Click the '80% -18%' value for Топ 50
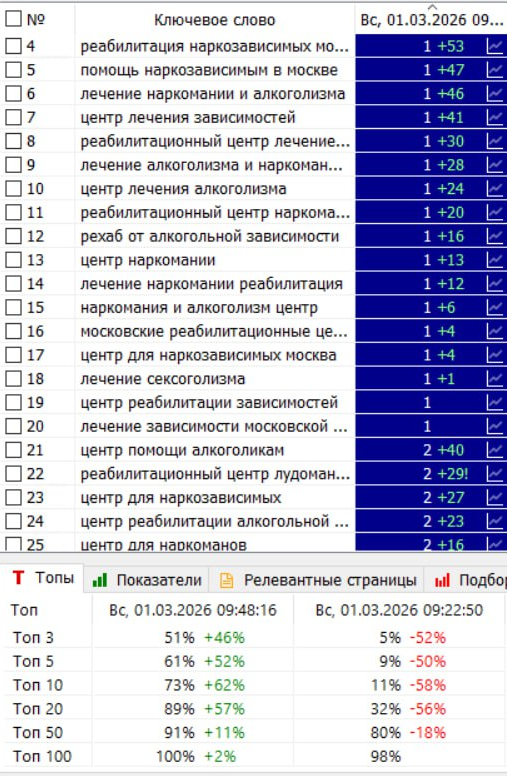507x776 pixels. (x=408, y=732)
